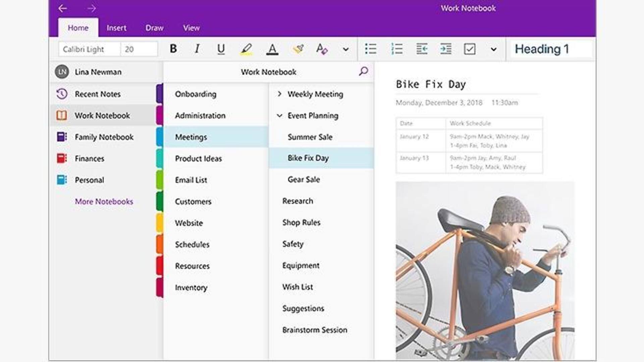The image size is (644, 362).
Task: Open the Safety page
Action: 321,244
